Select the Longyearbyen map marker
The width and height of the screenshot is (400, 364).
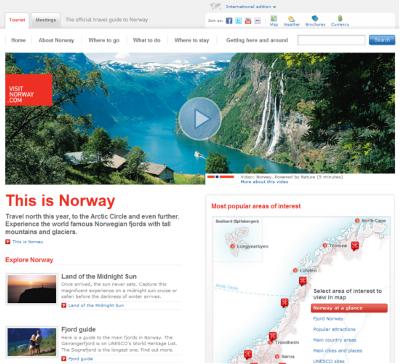(x=233, y=246)
